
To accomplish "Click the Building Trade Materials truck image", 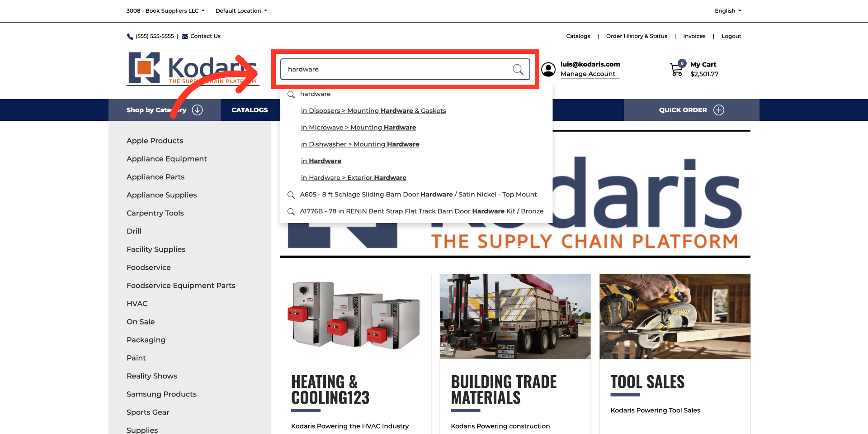I will [515, 316].
